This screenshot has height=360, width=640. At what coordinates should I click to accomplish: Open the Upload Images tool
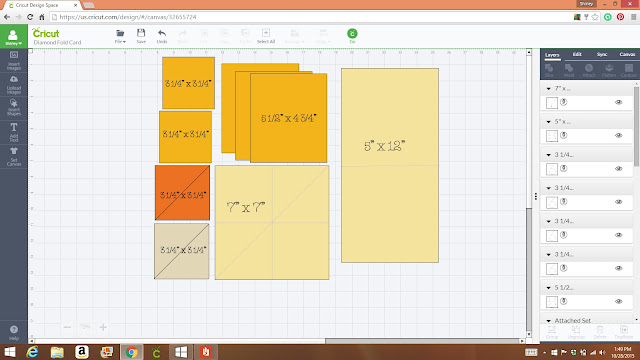click(x=13, y=84)
